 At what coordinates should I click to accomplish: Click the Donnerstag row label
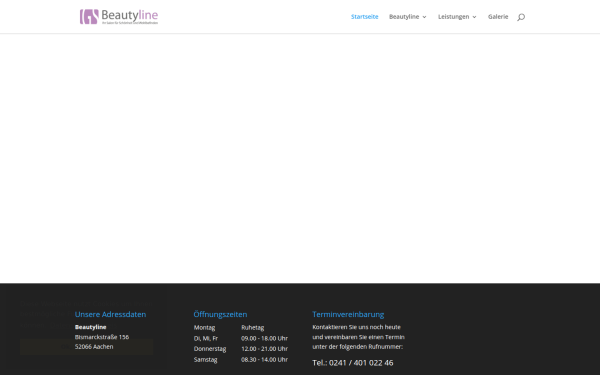coord(210,349)
